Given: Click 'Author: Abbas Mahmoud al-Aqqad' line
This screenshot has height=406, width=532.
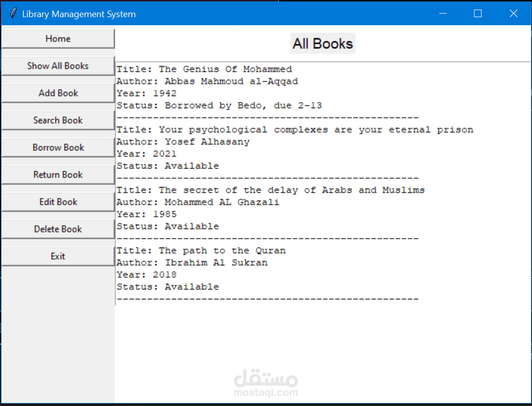Looking at the screenshot, I should 207,81.
